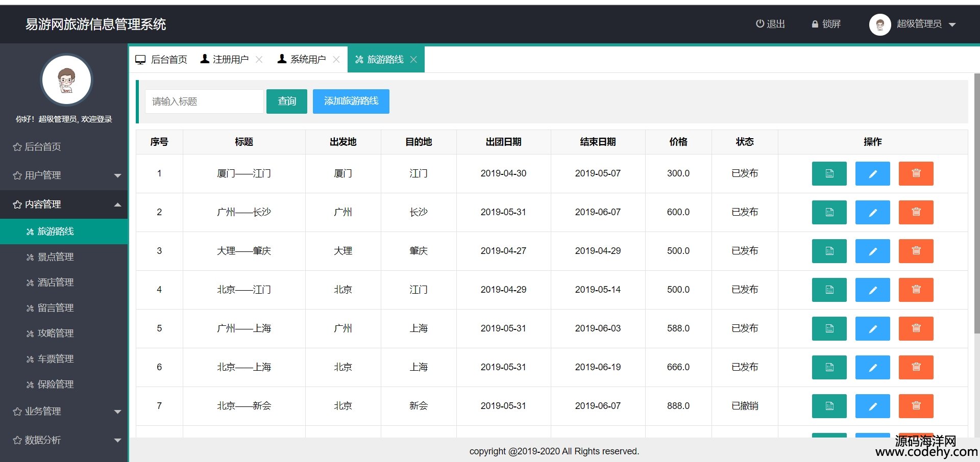Select 景点管理 in the sidebar
Viewport: 980px width, 462px height.
click(56, 257)
